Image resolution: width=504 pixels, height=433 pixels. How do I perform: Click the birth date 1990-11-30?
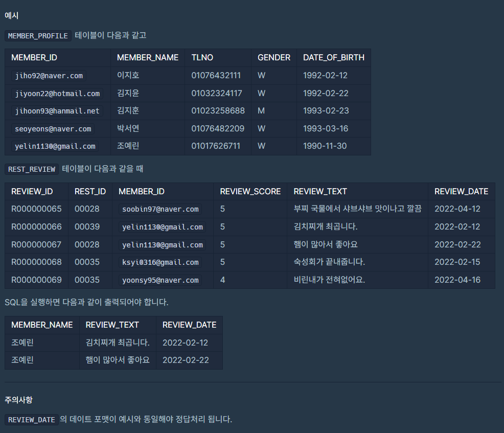(325, 146)
